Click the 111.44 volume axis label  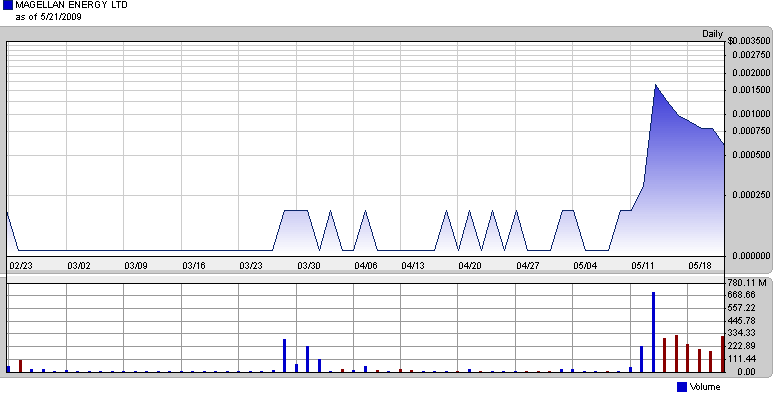[741, 359]
